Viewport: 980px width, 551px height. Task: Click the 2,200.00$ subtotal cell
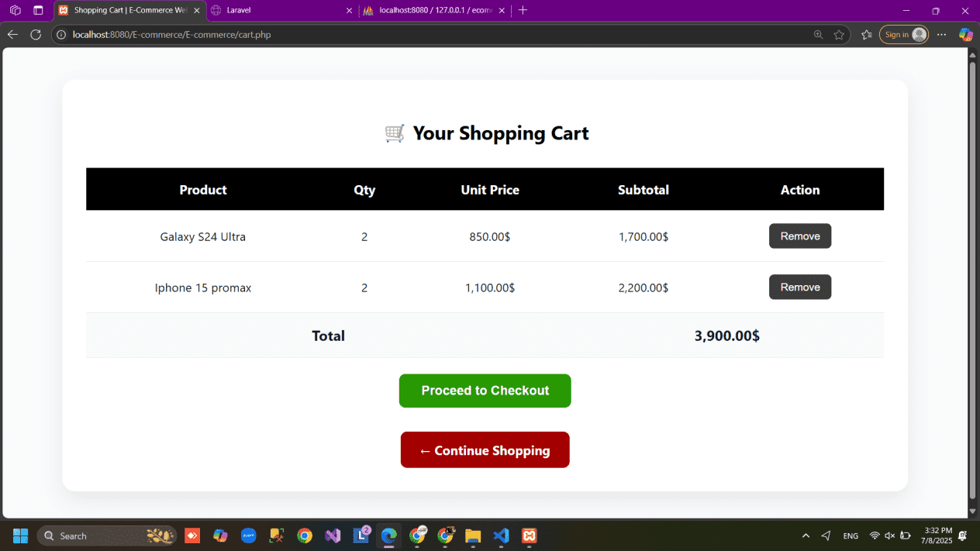coord(644,288)
